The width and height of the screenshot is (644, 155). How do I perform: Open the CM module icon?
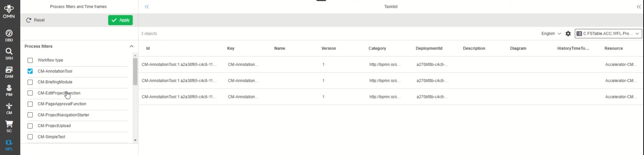coord(9,108)
